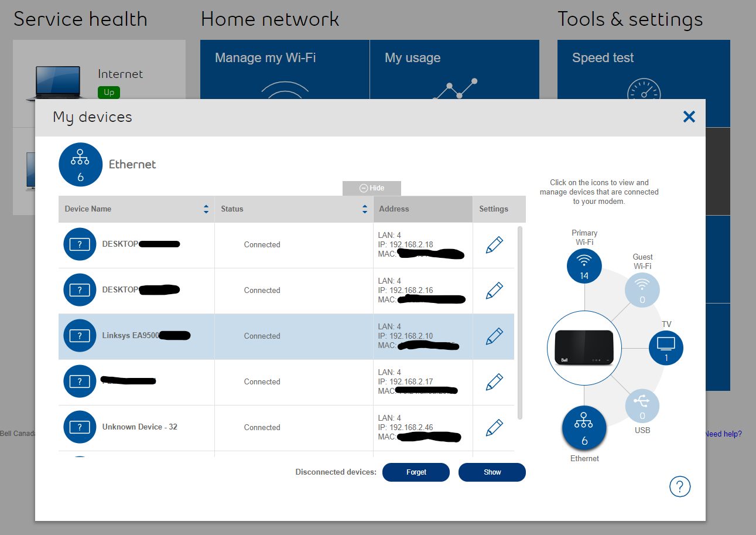The image size is (756, 535).
Task: Check USB connected devices
Action: tap(642, 405)
